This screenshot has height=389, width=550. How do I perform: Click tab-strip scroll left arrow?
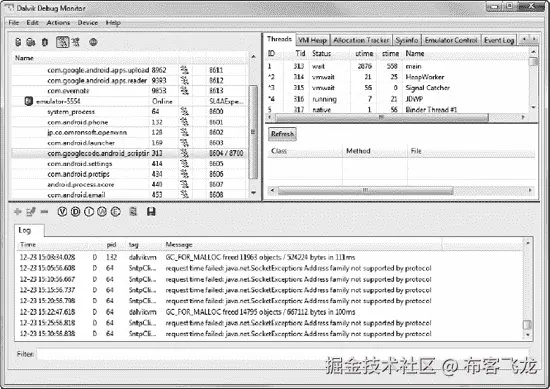[x=524, y=39]
